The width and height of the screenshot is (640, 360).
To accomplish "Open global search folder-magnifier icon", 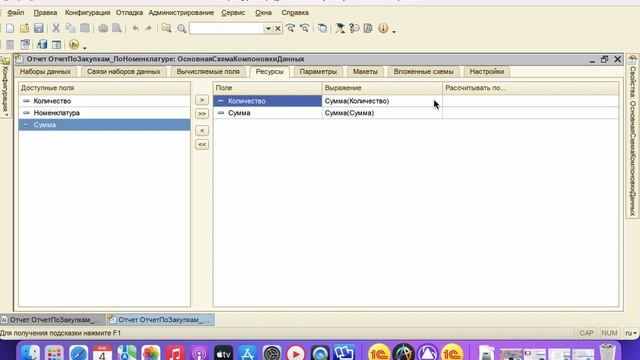I will (167, 28).
